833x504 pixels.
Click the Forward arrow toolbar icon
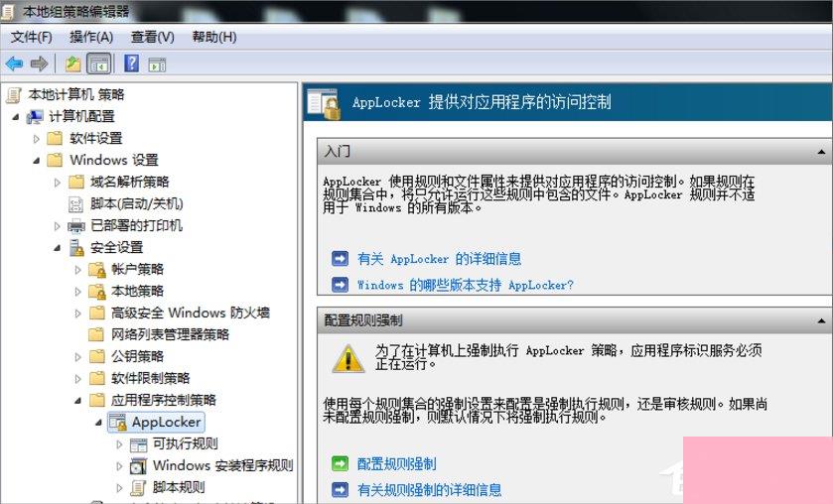(x=39, y=64)
